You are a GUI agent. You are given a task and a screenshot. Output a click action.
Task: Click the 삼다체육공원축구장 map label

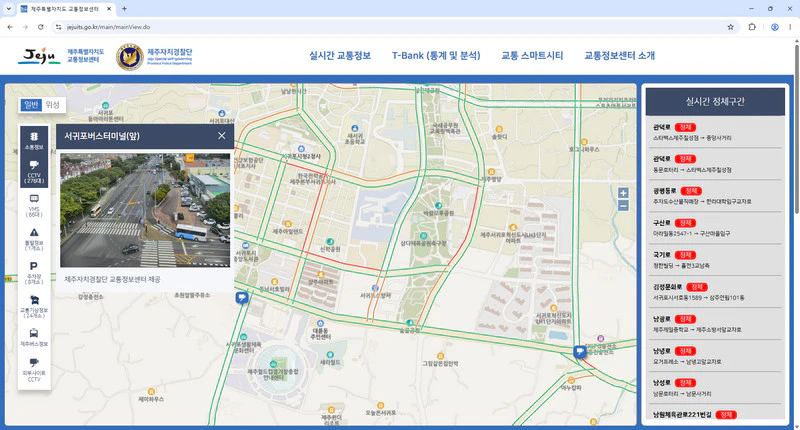[423, 243]
